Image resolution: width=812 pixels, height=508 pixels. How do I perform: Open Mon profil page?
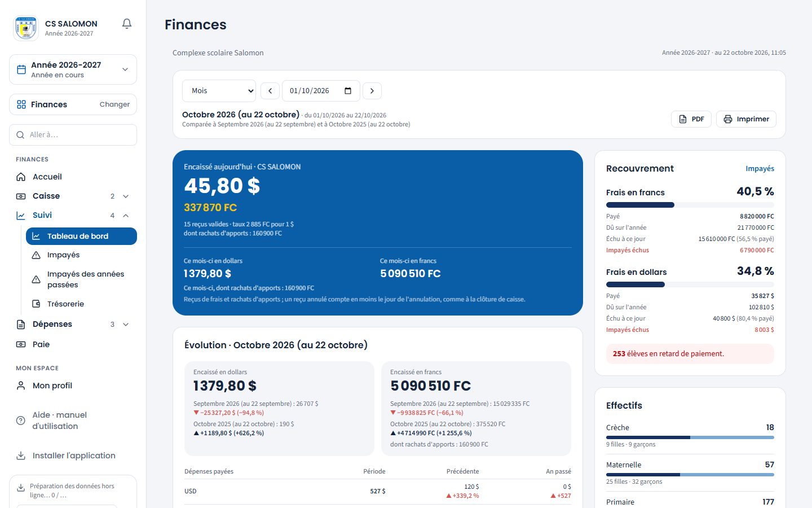tap(73, 386)
